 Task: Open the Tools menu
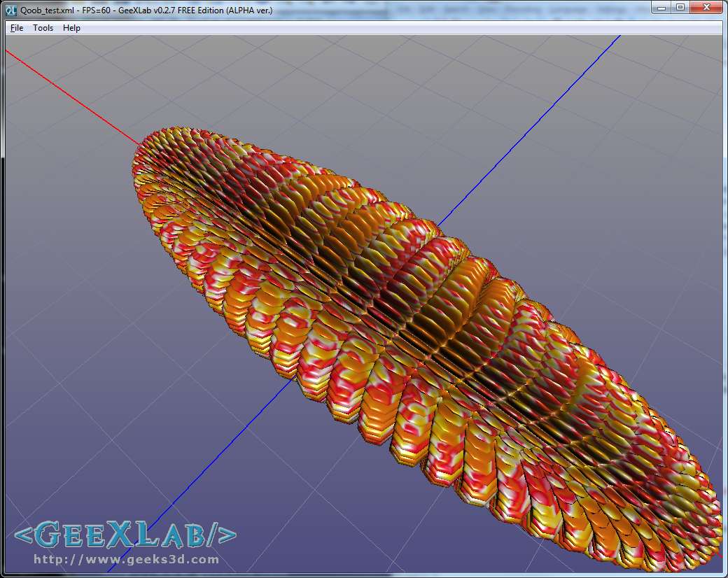43,28
